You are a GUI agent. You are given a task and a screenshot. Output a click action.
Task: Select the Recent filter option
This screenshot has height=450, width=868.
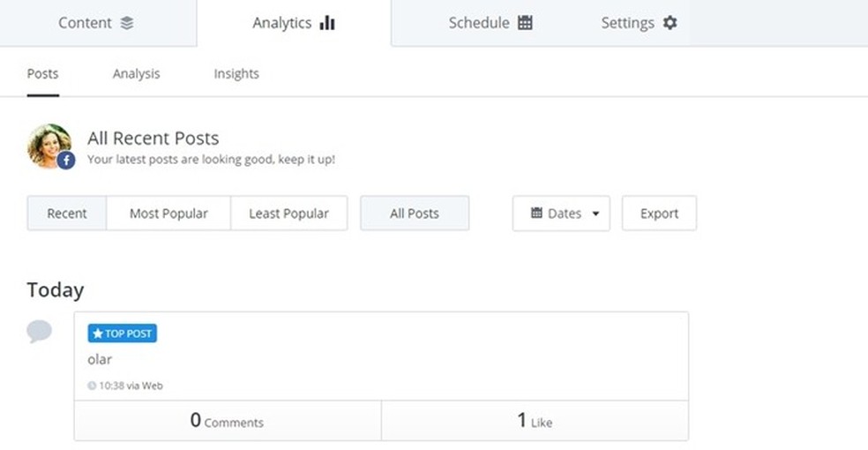click(x=67, y=214)
